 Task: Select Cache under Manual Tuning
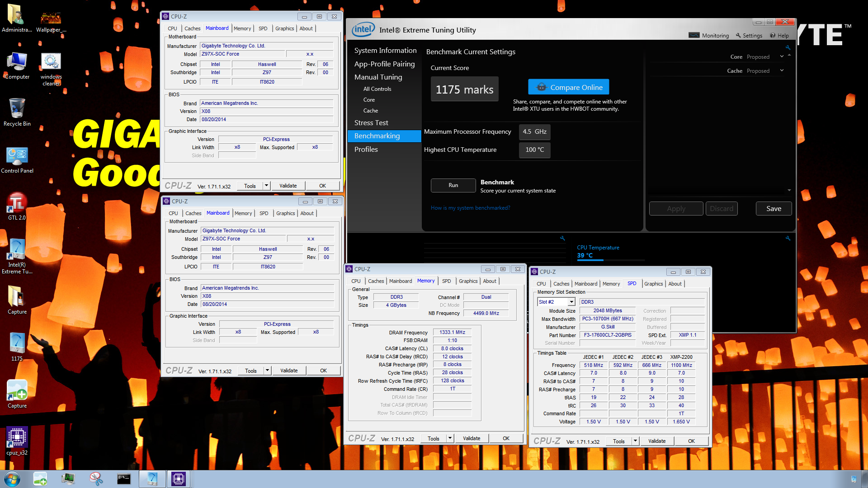pyautogui.click(x=371, y=111)
